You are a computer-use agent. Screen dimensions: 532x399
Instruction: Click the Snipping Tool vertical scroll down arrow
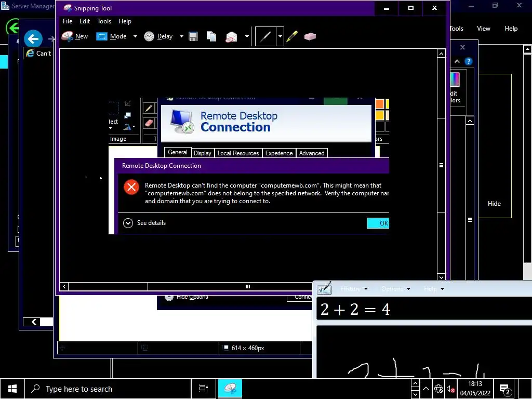click(x=441, y=277)
